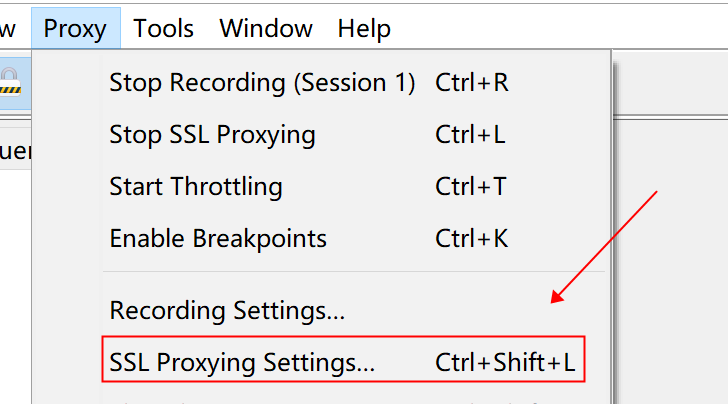The height and width of the screenshot is (404, 728).
Task: Select Stop SSL Proxying menu entry
Action: pyautogui.click(x=212, y=134)
